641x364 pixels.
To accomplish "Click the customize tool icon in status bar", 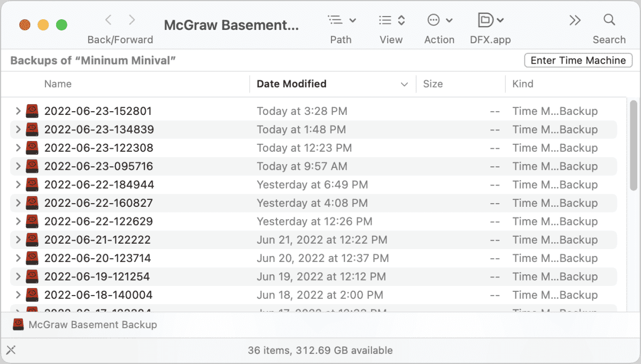I will (x=11, y=350).
